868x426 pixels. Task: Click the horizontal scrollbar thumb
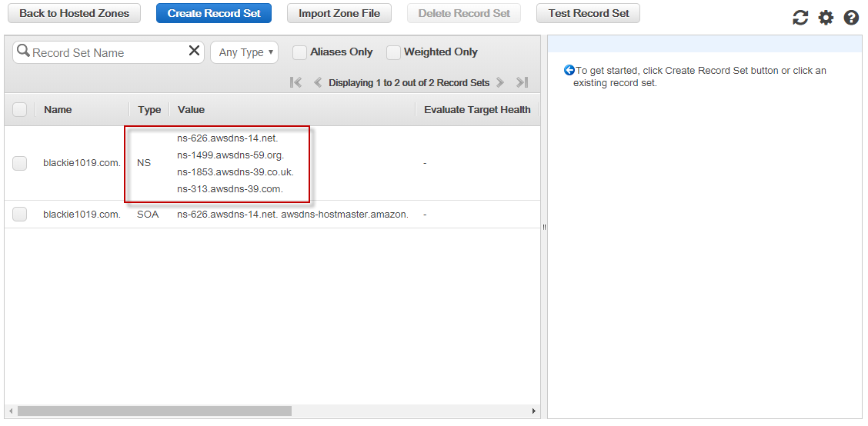pyautogui.click(x=154, y=411)
